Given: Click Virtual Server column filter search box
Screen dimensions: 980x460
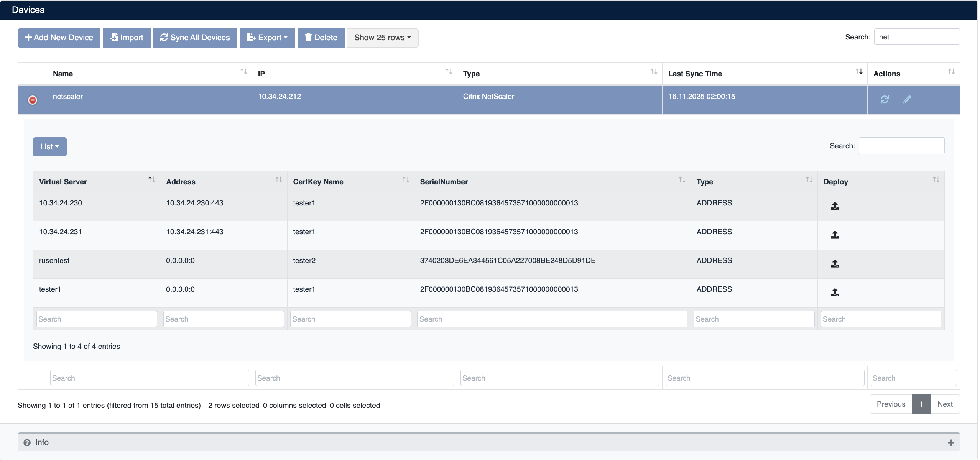Looking at the screenshot, I should pos(97,319).
